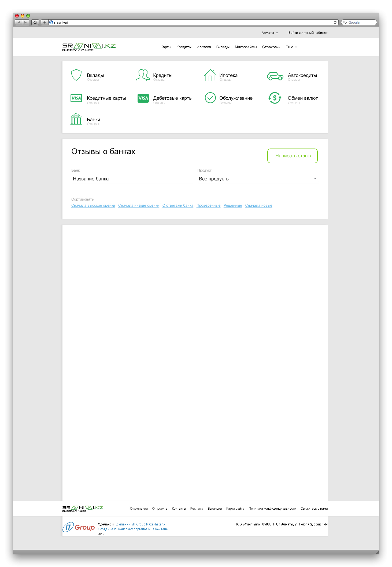The height and width of the screenshot is (567, 392).
Task: Click footer link Карта сайта
Action: [x=235, y=509]
